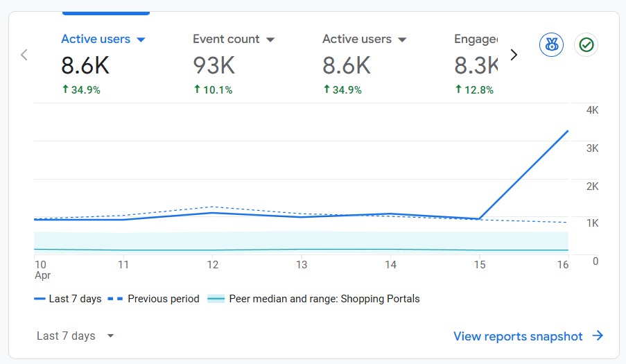Screen dimensions: 626x364
Task: Open the View reports snapshot link
Action: click(x=518, y=336)
